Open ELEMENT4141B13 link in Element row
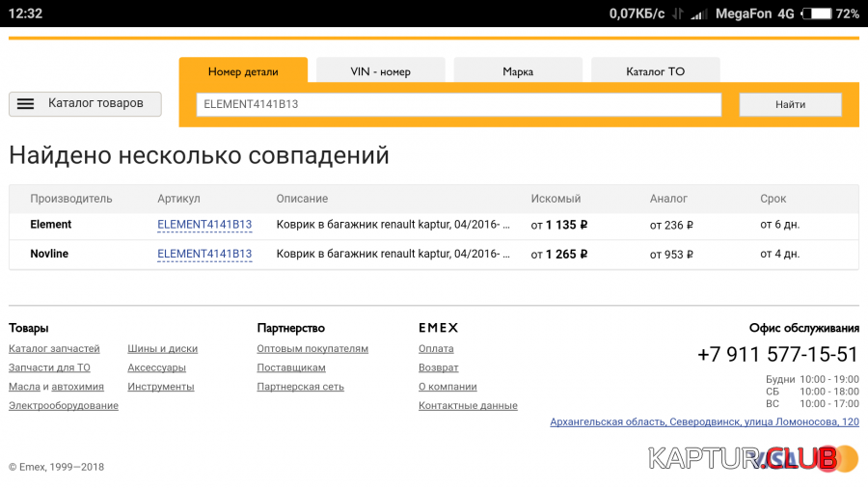 click(x=204, y=225)
